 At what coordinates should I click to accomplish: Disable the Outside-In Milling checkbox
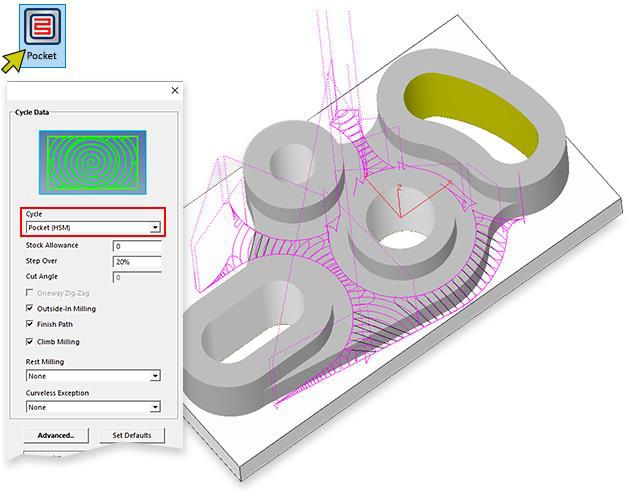[x=29, y=309]
